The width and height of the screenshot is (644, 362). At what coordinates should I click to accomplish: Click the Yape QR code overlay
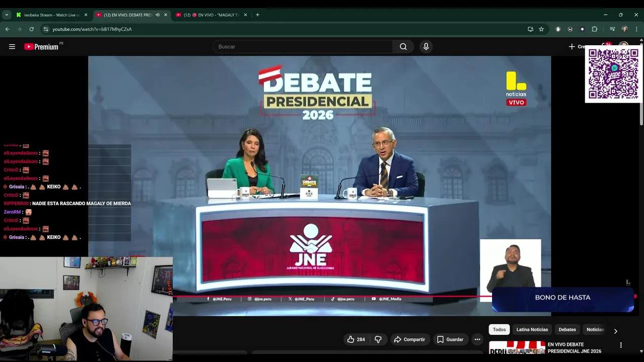click(613, 74)
